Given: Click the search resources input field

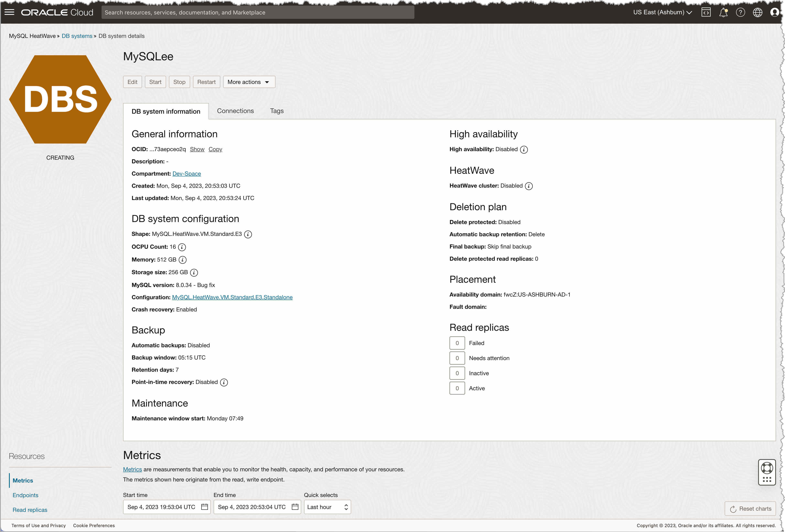Looking at the screenshot, I should [x=258, y=12].
